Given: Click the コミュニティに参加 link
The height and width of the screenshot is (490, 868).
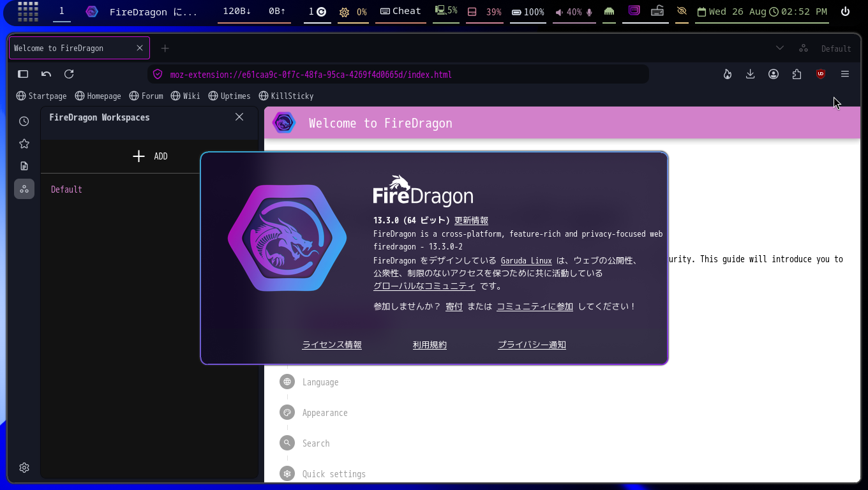Looking at the screenshot, I should pos(535,306).
